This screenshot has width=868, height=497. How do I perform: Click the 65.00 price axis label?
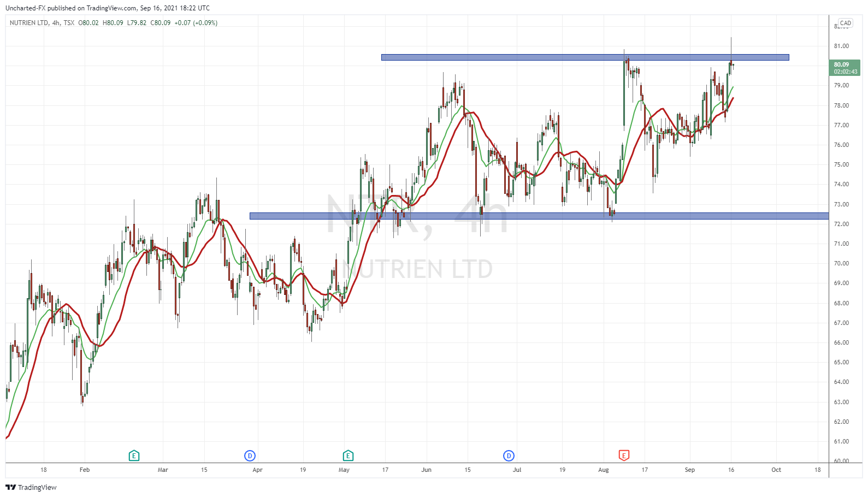[841, 362]
